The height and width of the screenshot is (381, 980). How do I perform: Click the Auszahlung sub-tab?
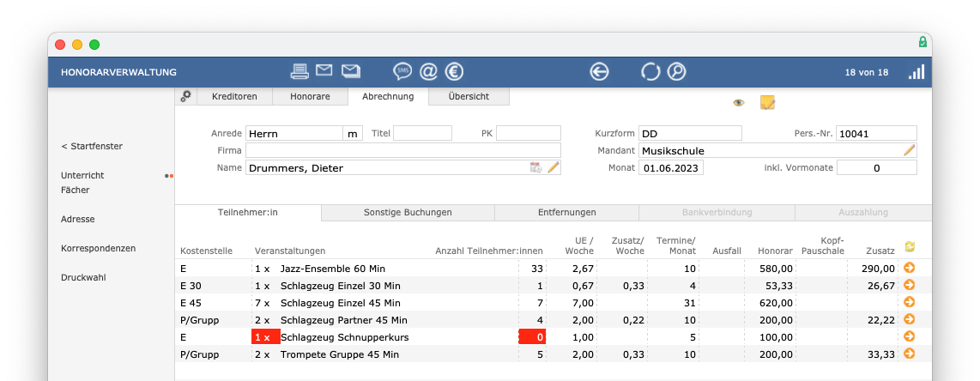[x=863, y=212]
